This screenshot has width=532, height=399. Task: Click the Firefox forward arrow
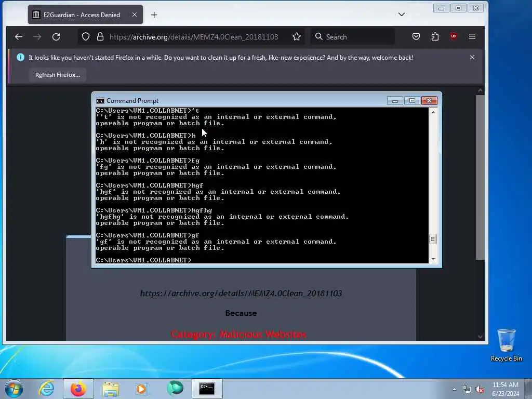coord(37,37)
